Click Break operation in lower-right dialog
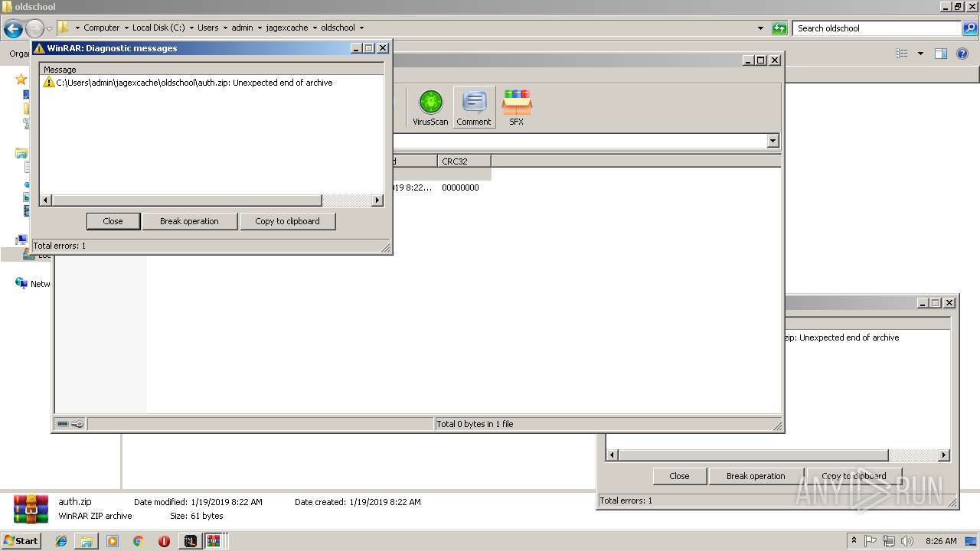 pyautogui.click(x=756, y=476)
